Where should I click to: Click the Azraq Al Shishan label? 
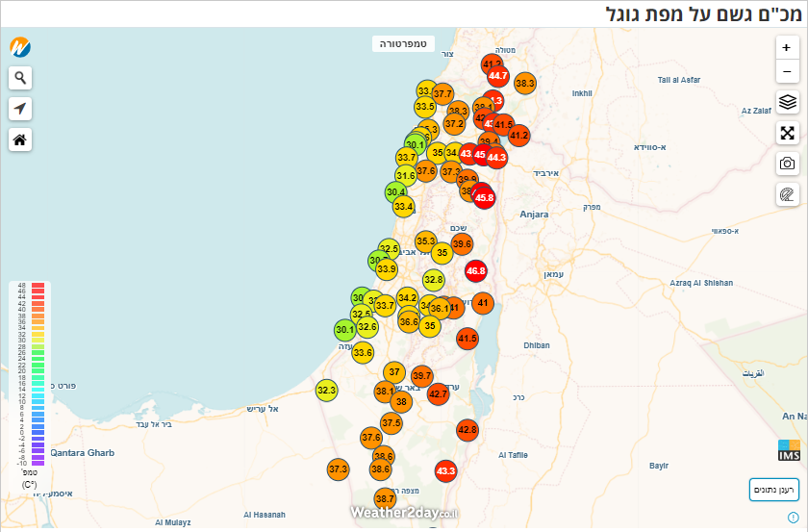coord(701,283)
